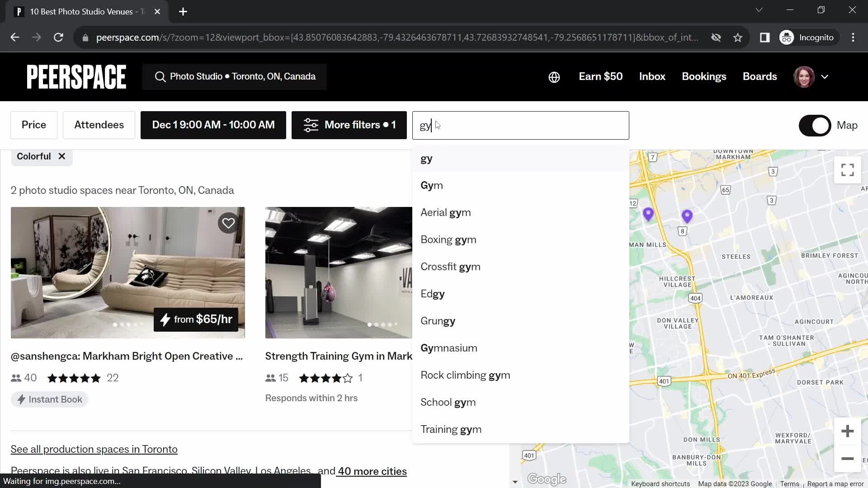Click the 'from $65/hr' price badge
Image resolution: width=868 pixels, height=488 pixels.
196,320
